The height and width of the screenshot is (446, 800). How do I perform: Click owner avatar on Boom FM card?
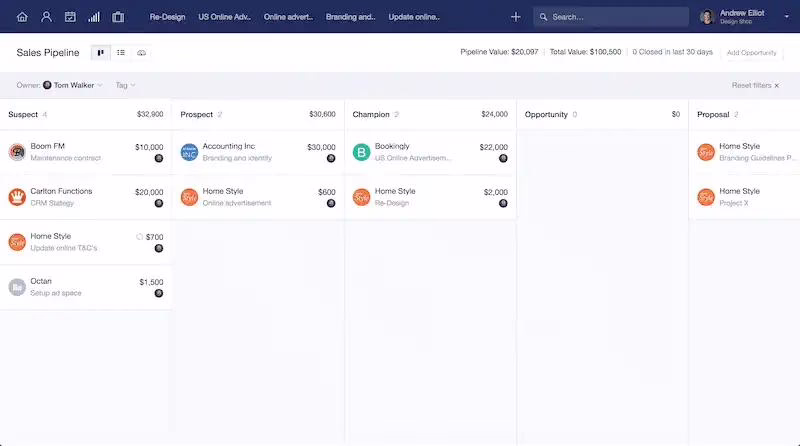[x=159, y=158]
